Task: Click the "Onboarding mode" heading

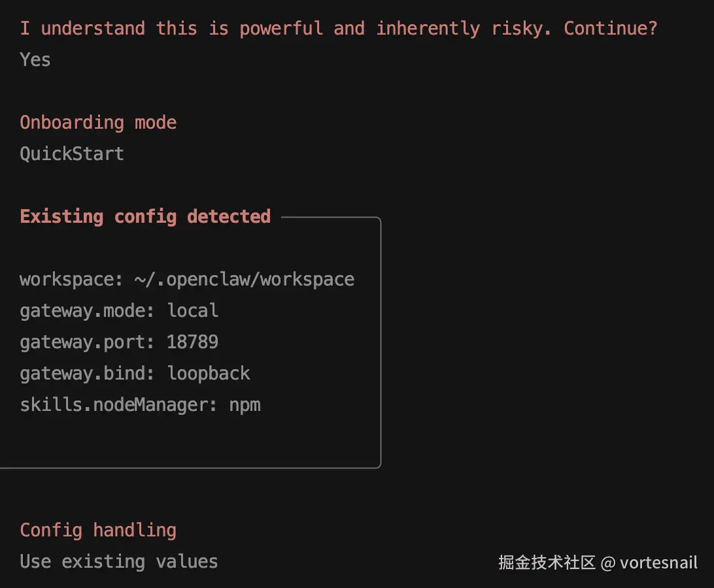Action: point(98,122)
